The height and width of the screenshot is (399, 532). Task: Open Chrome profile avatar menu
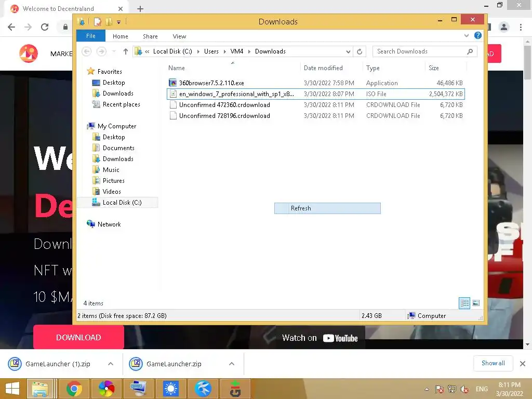[504, 27]
